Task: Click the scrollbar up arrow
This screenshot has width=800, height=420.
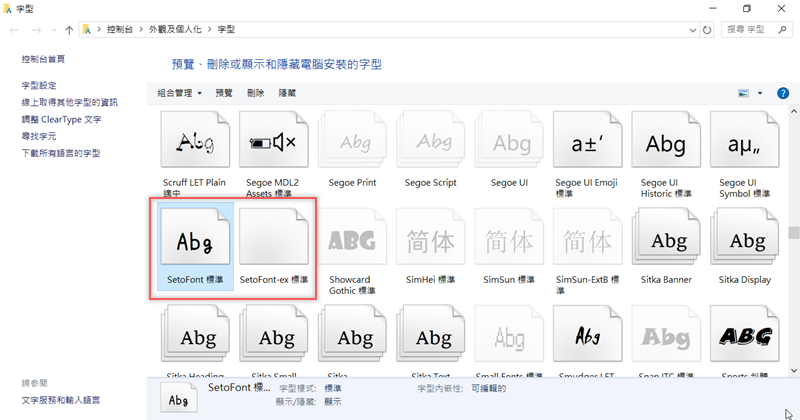Action: coord(793,111)
